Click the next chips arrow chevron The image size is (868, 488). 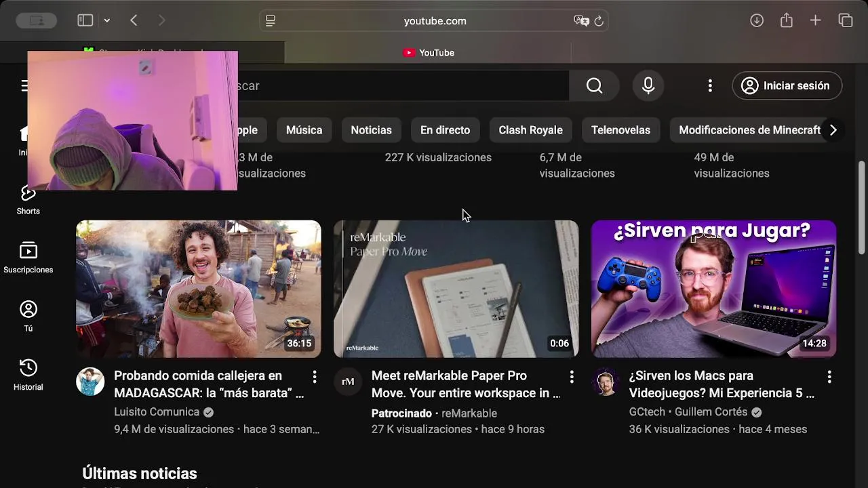833,130
